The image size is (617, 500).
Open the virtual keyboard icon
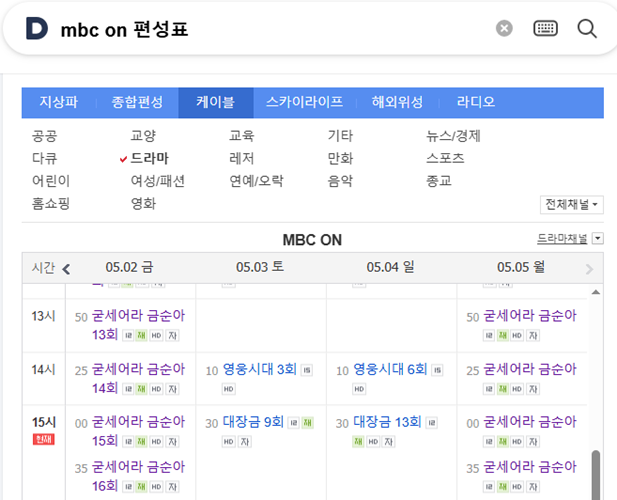pyautogui.click(x=545, y=28)
